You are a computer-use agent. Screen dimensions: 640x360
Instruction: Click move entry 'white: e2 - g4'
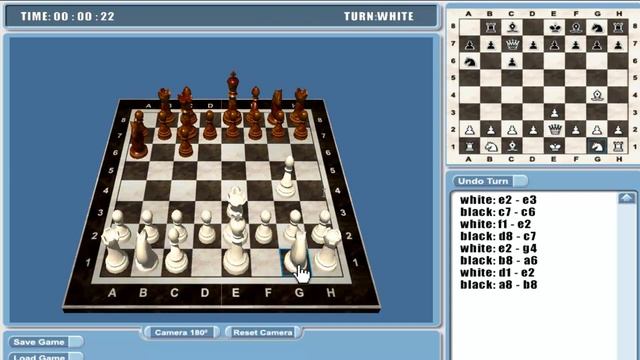click(x=498, y=248)
